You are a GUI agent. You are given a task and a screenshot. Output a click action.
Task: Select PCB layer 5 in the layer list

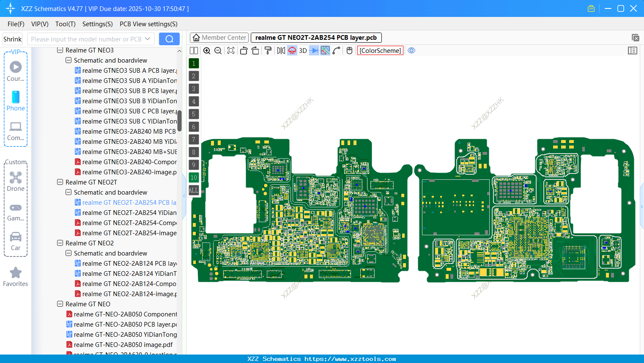[194, 114]
